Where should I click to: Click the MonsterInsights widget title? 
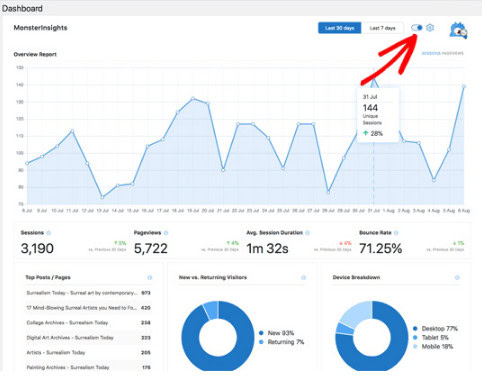pos(40,28)
